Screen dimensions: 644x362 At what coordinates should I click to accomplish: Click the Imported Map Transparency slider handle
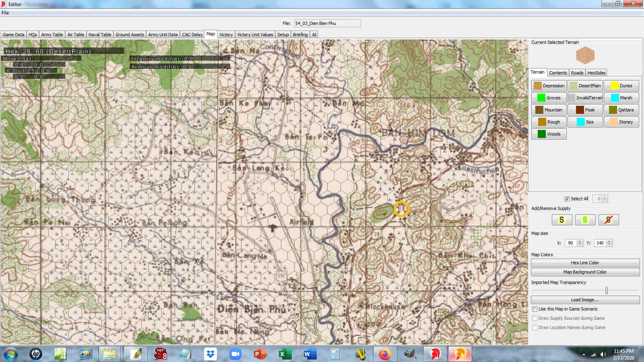606,290
